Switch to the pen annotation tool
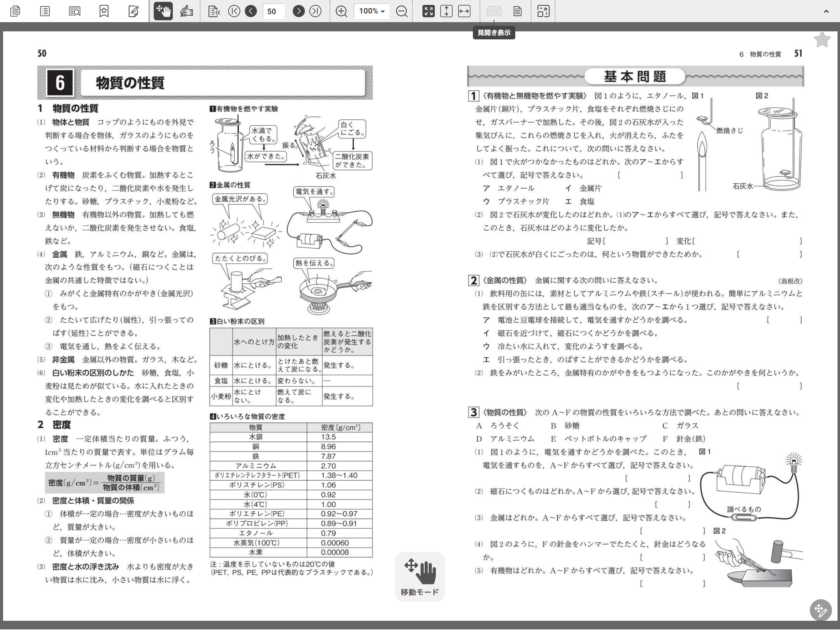840x630 pixels. coord(186,11)
